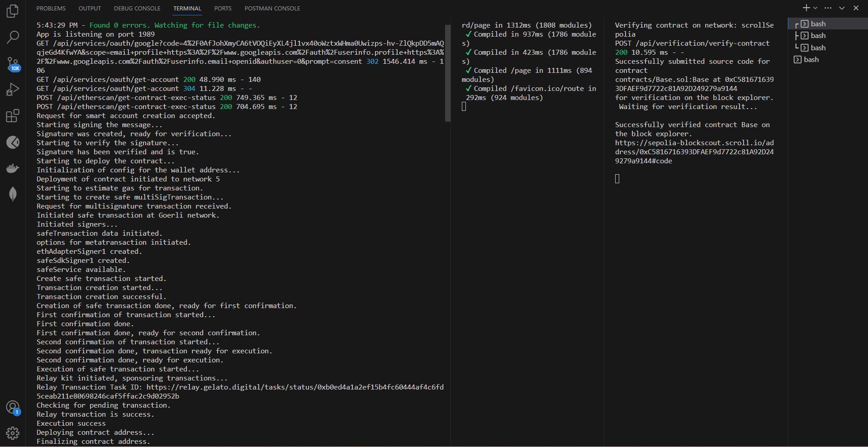Open the launch profile dropdown next to plus
This screenshot has height=447, width=868.
point(815,8)
